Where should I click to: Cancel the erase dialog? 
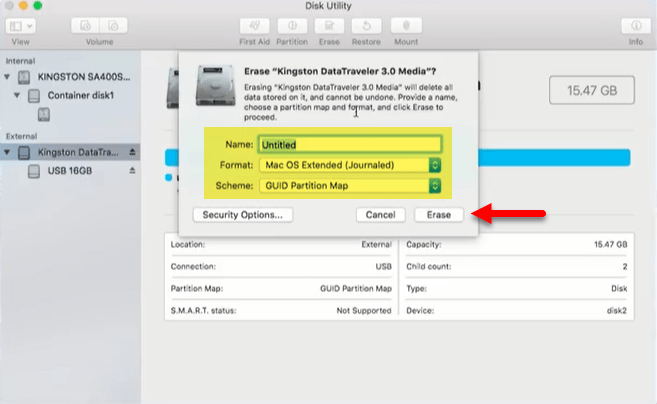[x=380, y=215]
